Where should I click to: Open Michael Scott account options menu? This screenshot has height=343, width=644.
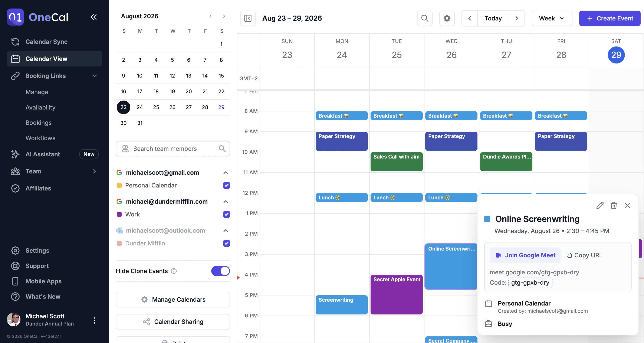pyautogui.click(x=95, y=320)
